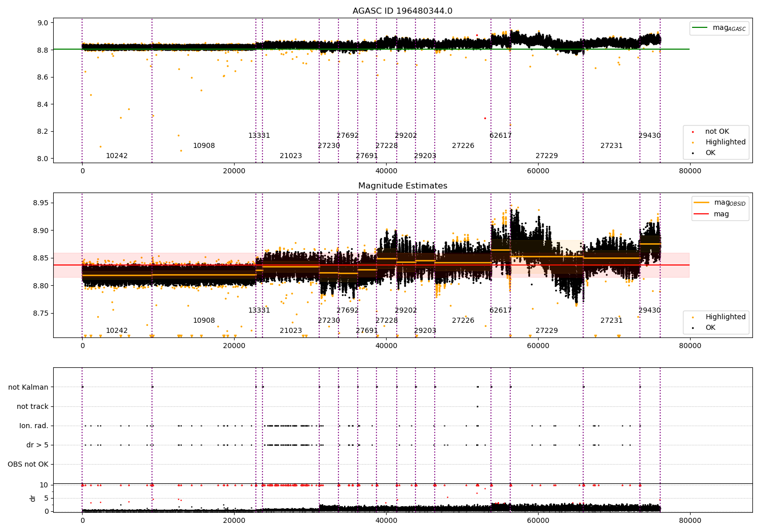The height and width of the screenshot is (532, 760).
Task: Click the 10 tick on the dr axis
Action: 45,485
